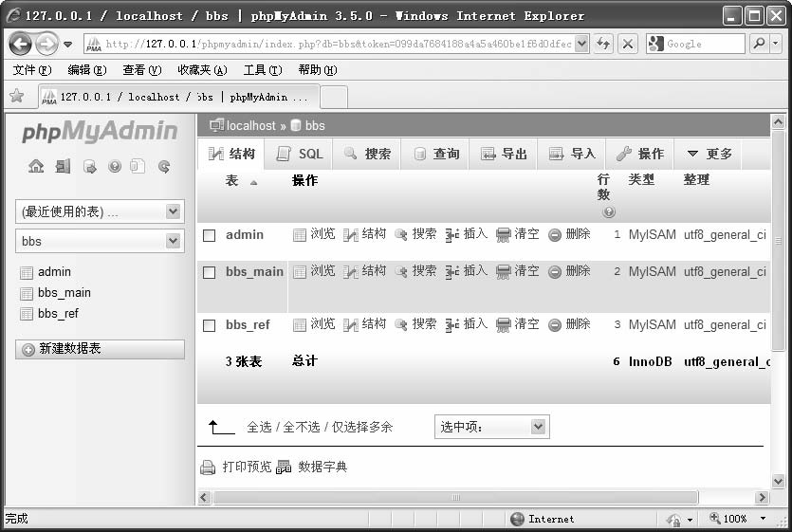The image size is (792, 532).
Task: Click the empty new tab button
Action: pyautogui.click(x=334, y=97)
